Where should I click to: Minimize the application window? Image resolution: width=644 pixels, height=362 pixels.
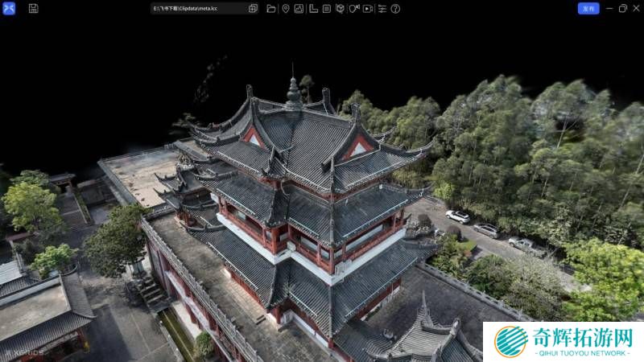[609, 8]
